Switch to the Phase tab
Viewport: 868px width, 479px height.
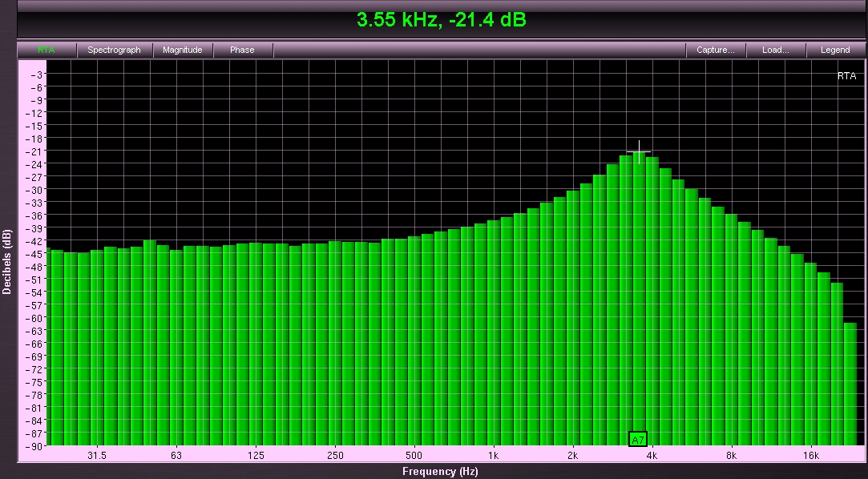(242, 50)
